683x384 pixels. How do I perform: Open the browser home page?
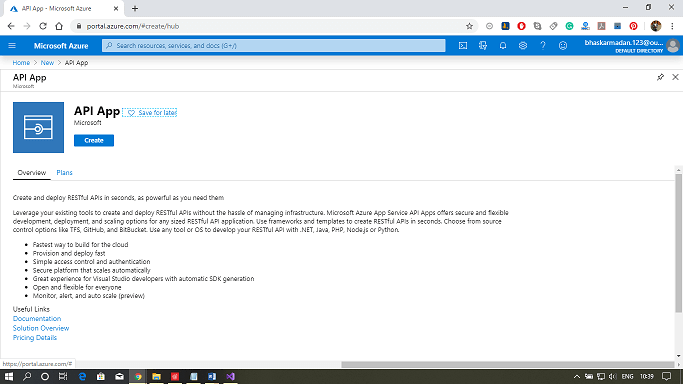(59, 26)
